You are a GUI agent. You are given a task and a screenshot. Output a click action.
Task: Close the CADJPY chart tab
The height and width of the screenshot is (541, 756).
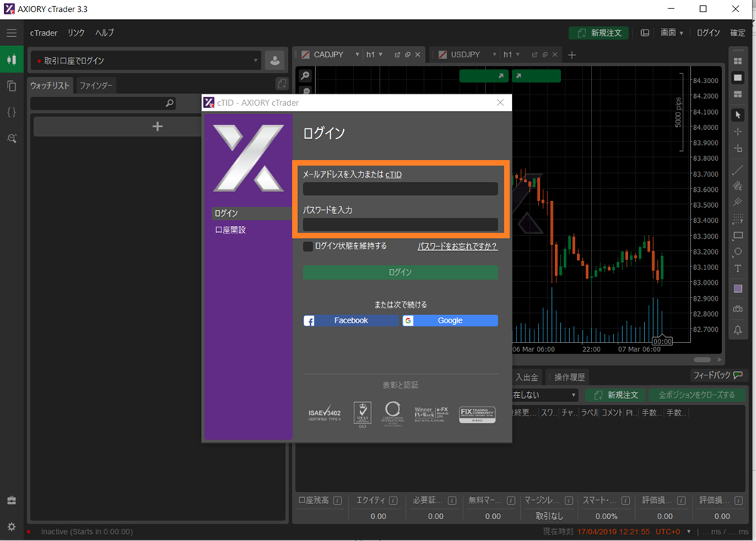[417, 55]
